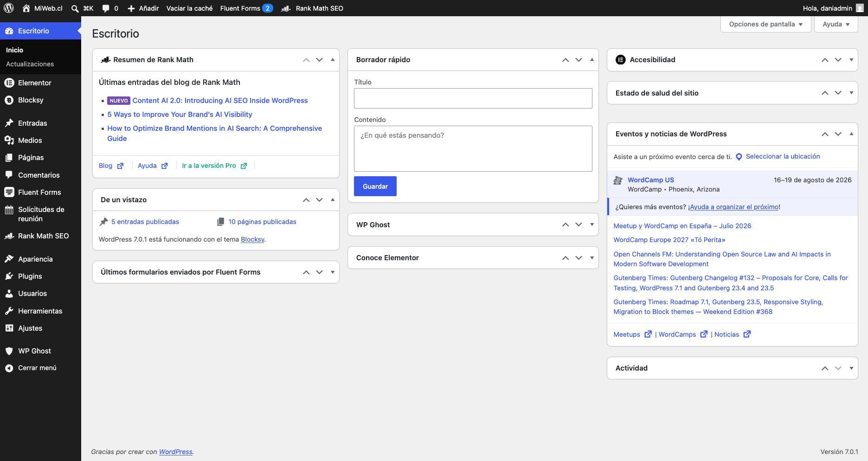Click Ir a la versión Pro link
868x461 pixels.
214,166
